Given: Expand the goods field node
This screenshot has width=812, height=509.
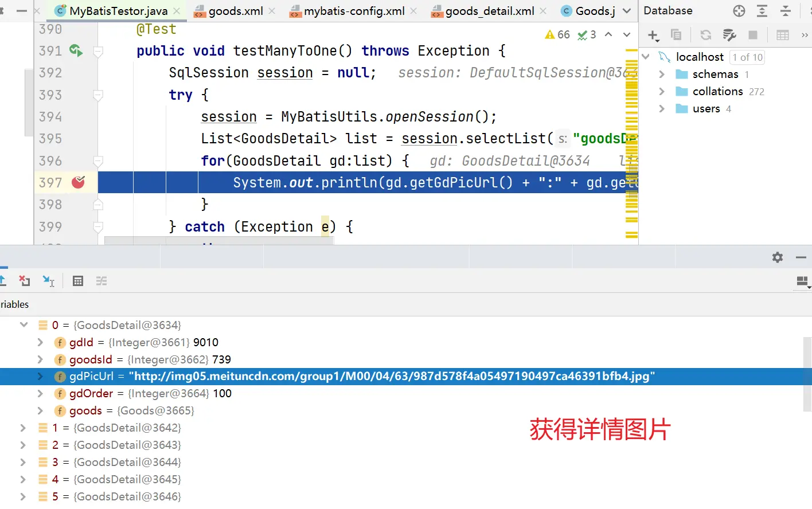Looking at the screenshot, I should [x=40, y=410].
